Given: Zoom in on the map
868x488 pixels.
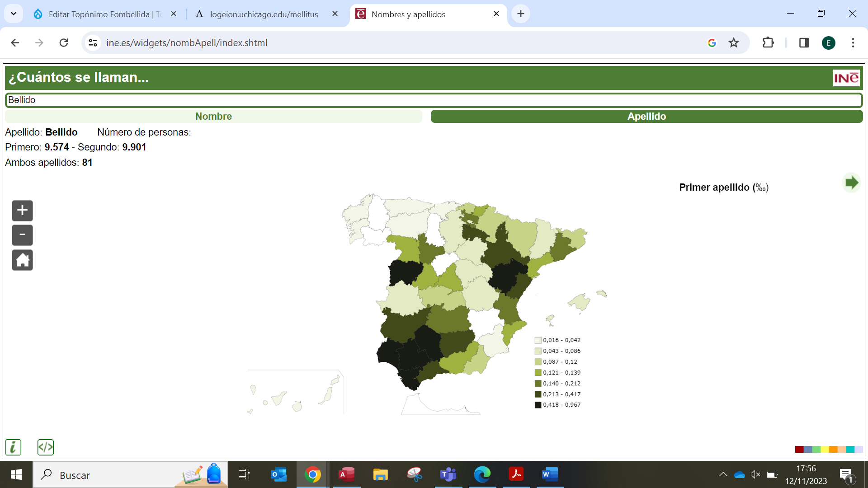Looking at the screenshot, I should 22,211.
